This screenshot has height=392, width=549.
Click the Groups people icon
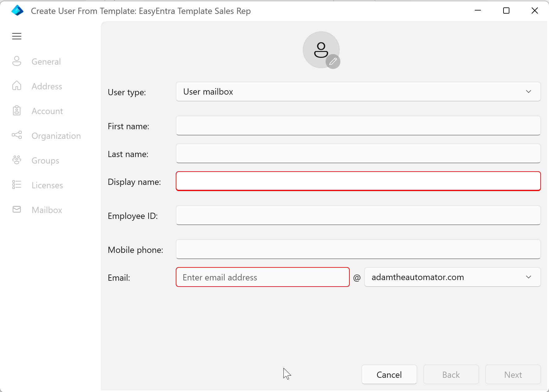point(16,160)
